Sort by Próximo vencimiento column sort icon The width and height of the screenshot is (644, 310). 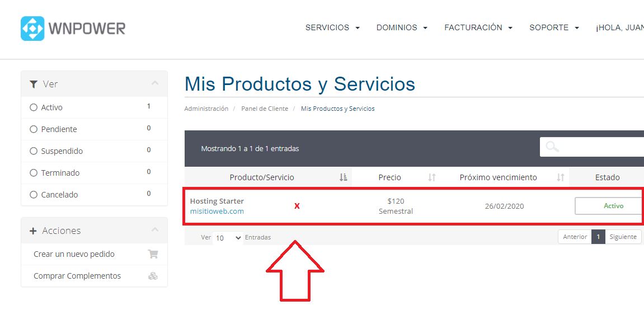pos(561,177)
